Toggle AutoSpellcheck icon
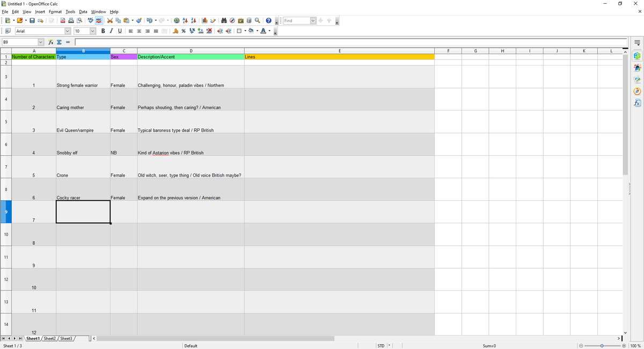The height and width of the screenshot is (349, 644). 99,20
